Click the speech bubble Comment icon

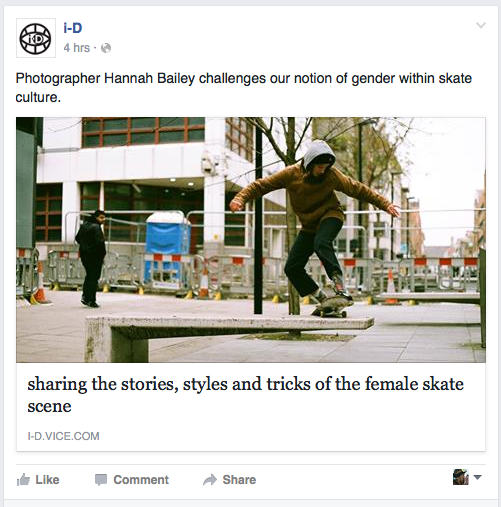101,480
